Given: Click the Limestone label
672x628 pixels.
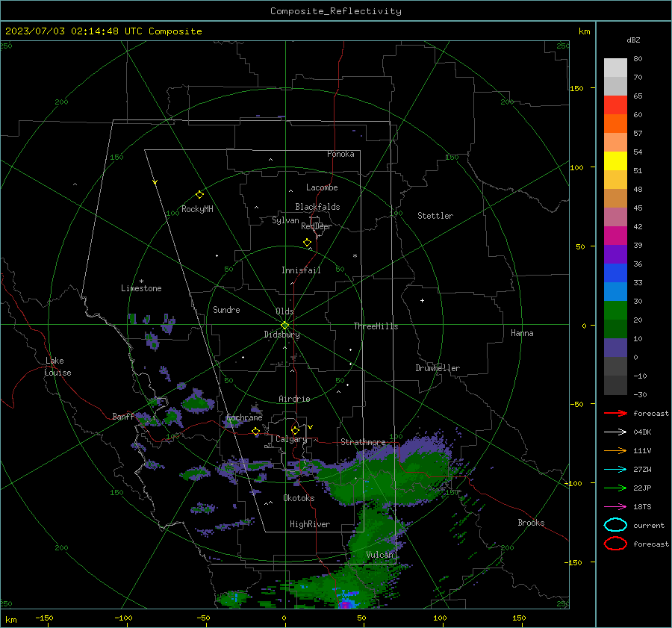Looking at the screenshot, I should click(x=141, y=288).
